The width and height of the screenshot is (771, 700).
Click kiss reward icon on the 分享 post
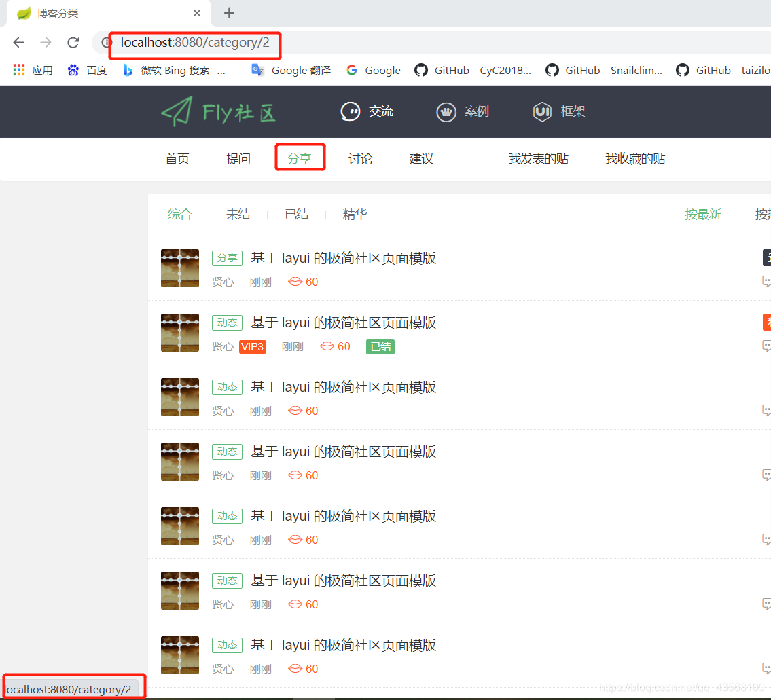(x=295, y=281)
